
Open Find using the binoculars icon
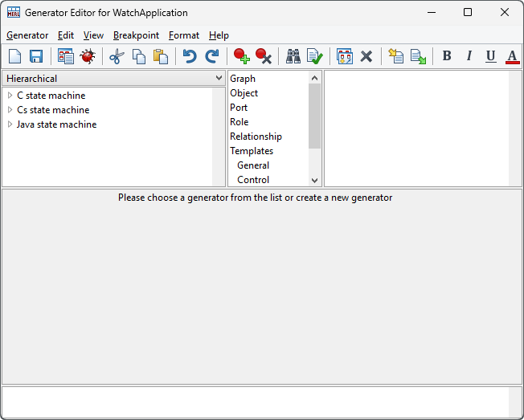(293, 56)
